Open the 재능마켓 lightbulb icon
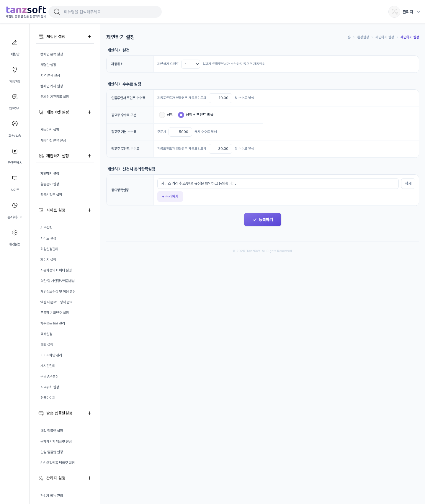 [x=15, y=70]
